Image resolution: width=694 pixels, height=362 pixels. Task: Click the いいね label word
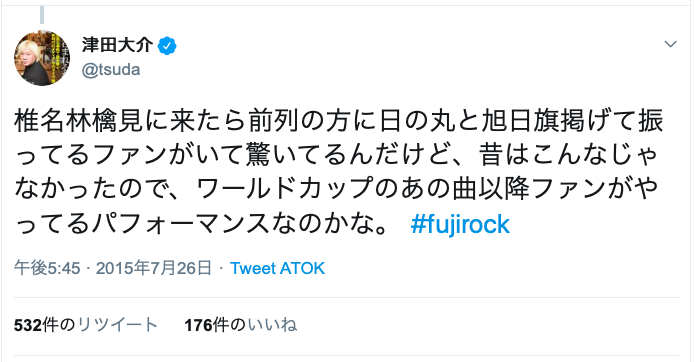click(x=272, y=325)
